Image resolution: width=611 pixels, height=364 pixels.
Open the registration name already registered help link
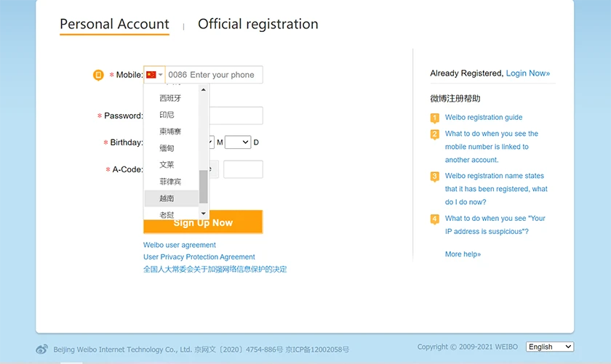[x=496, y=189]
